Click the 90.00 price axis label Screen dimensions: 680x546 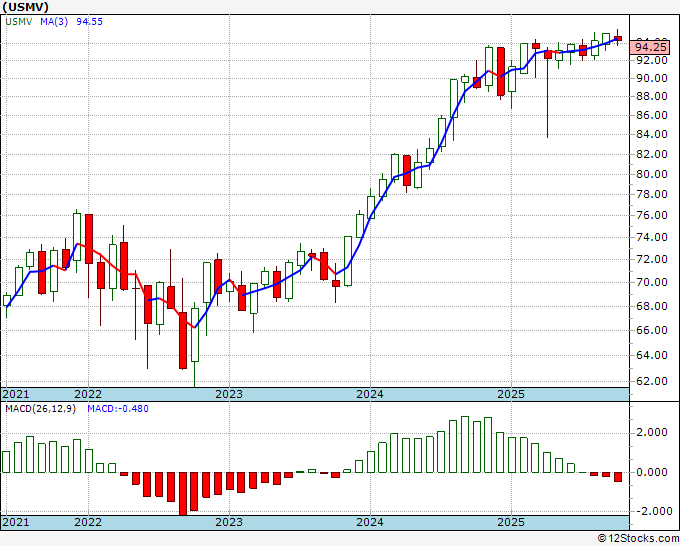(652, 78)
